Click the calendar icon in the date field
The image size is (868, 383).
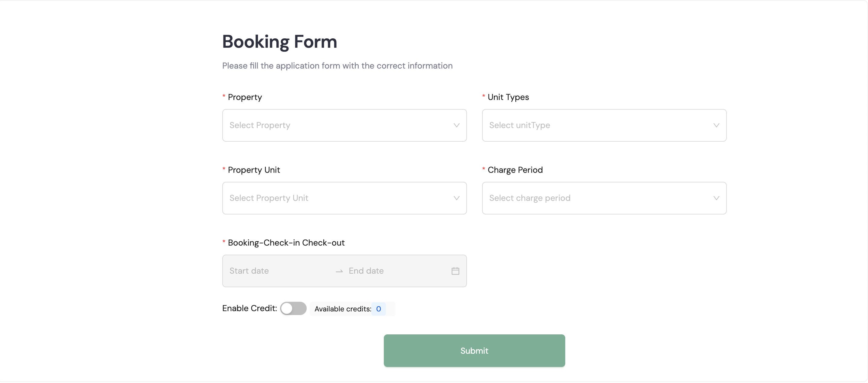coord(455,271)
